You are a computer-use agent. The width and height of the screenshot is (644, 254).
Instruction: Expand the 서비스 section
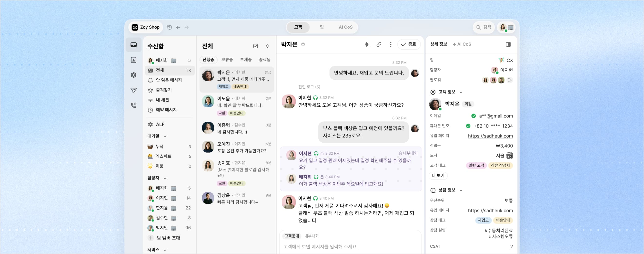pos(165,250)
